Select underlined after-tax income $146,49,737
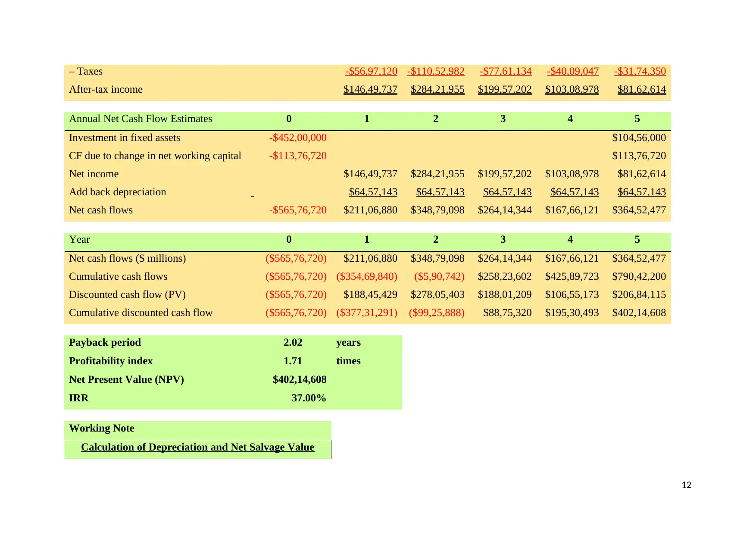Image resolution: width=756 pixels, height=535 pixels. [x=370, y=90]
